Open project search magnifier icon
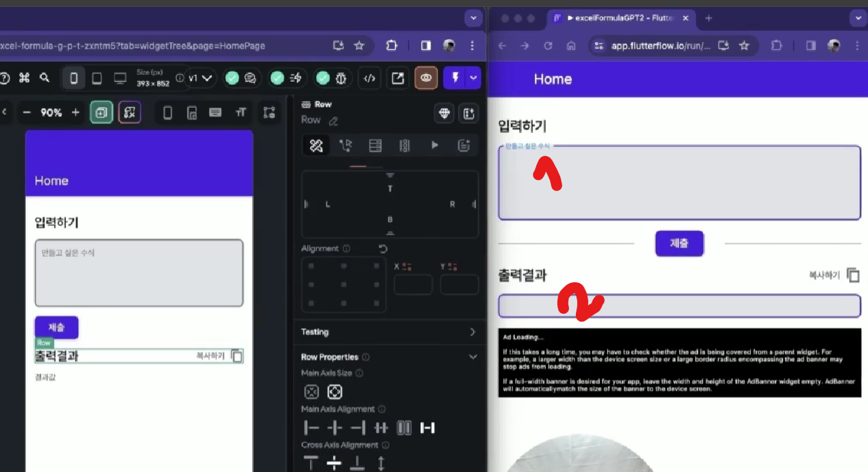 [x=45, y=78]
